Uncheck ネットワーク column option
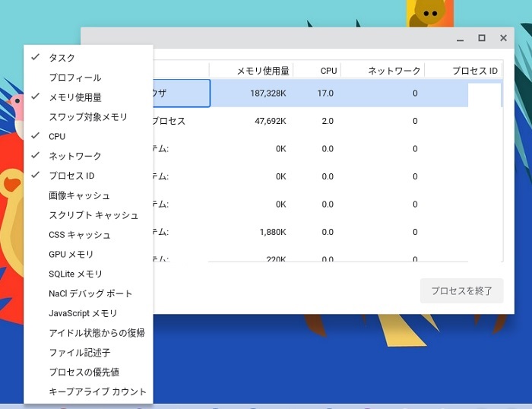Screen dimensions: 532x409 coord(75,156)
